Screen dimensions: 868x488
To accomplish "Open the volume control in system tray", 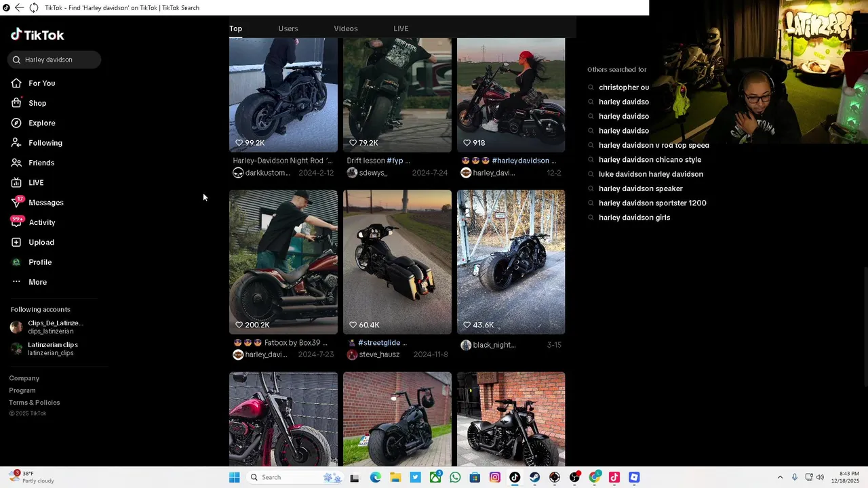I will click(x=820, y=477).
